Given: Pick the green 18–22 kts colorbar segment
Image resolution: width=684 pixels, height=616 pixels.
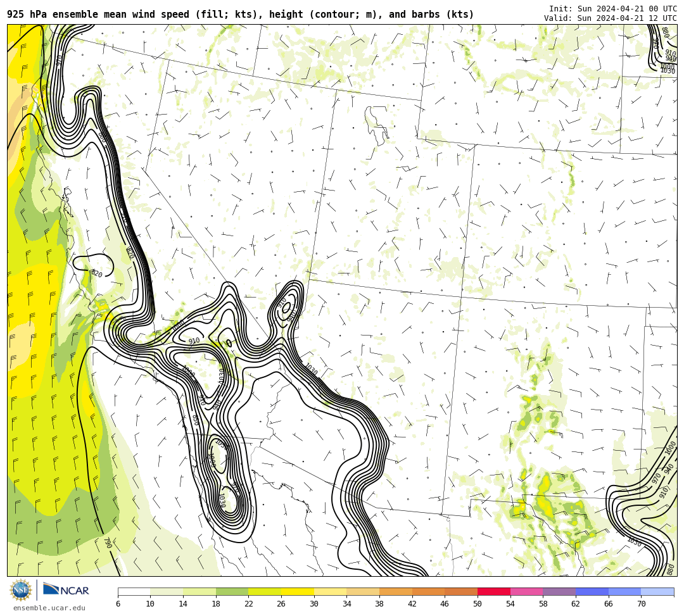Looking at the screenshot, I should point(232,591).
